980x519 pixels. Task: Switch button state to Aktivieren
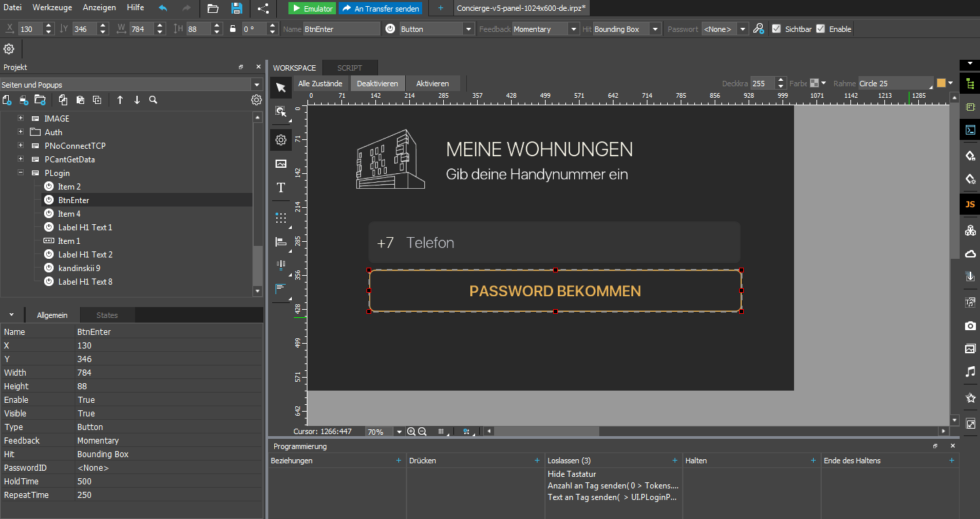click(432, 84)
